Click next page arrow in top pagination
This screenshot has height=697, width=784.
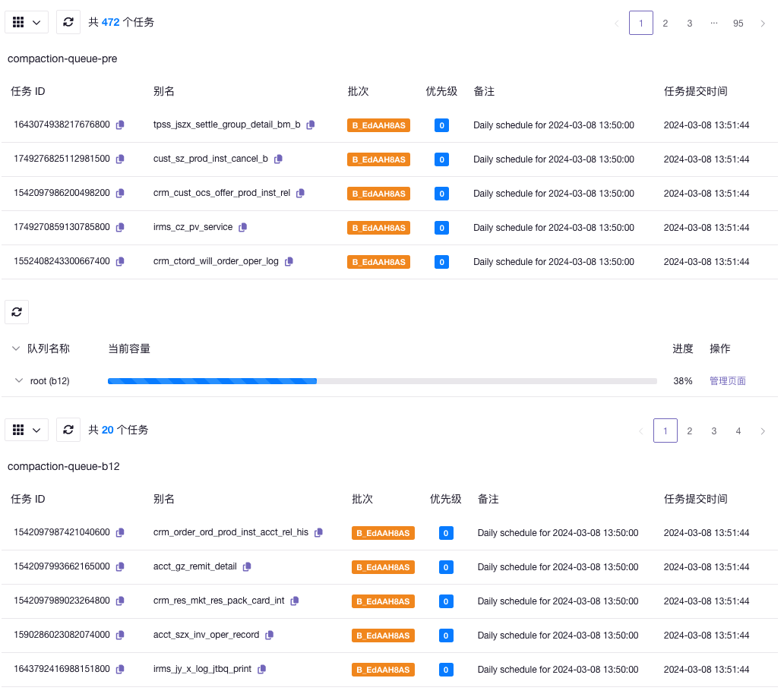[x=763, y=23]
